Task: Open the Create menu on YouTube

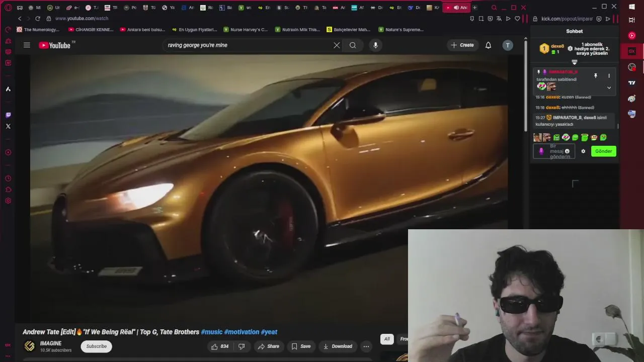Action: coord(462,45)
